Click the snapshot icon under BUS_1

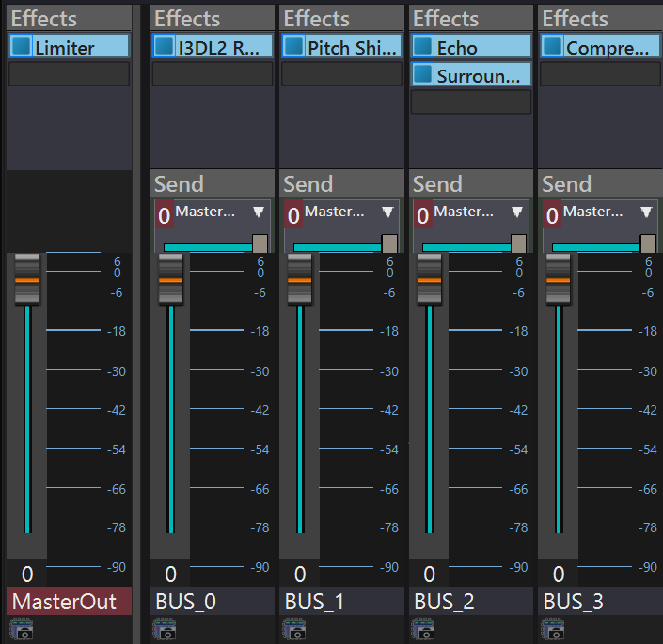293,628
